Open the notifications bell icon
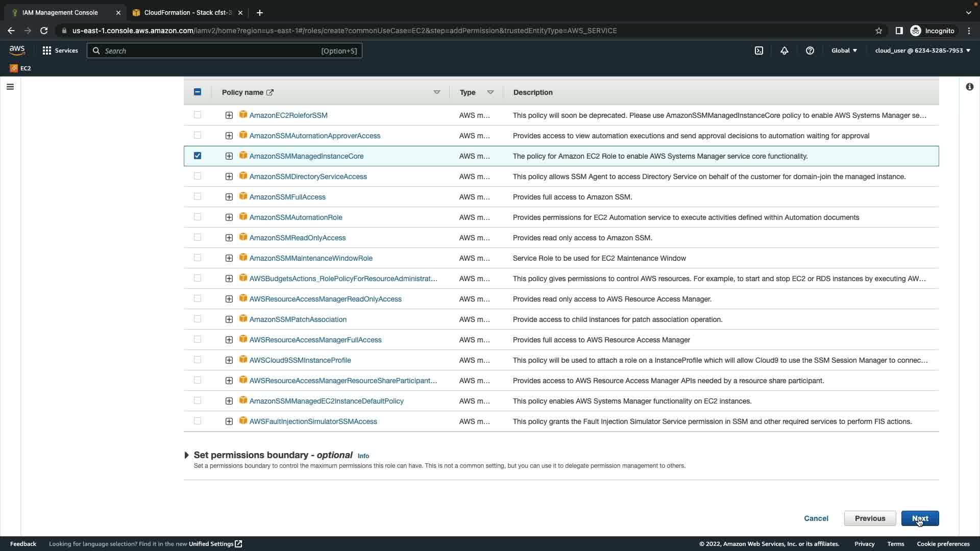This screenshot has width=980, height=551. click(785, 51)
